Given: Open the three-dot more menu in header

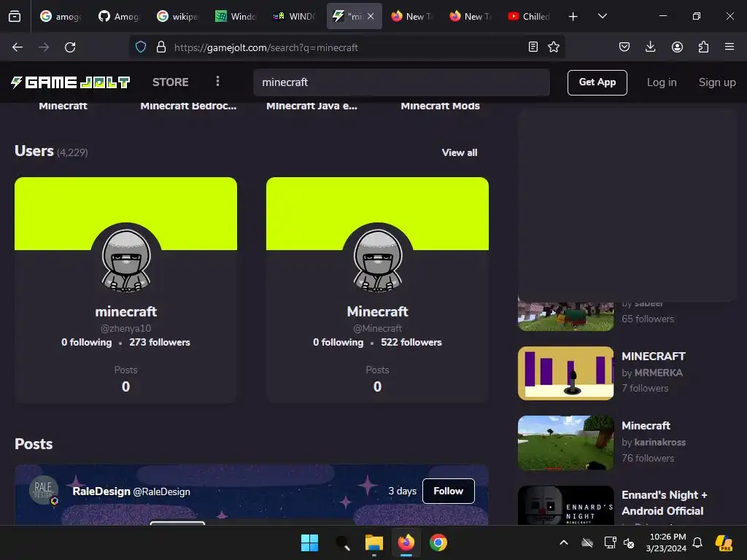Looking at the screenshot, I should 217,82.
